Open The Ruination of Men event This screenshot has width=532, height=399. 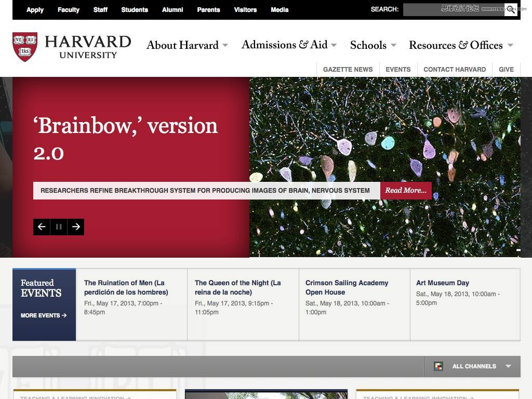[x=126, y=287]
